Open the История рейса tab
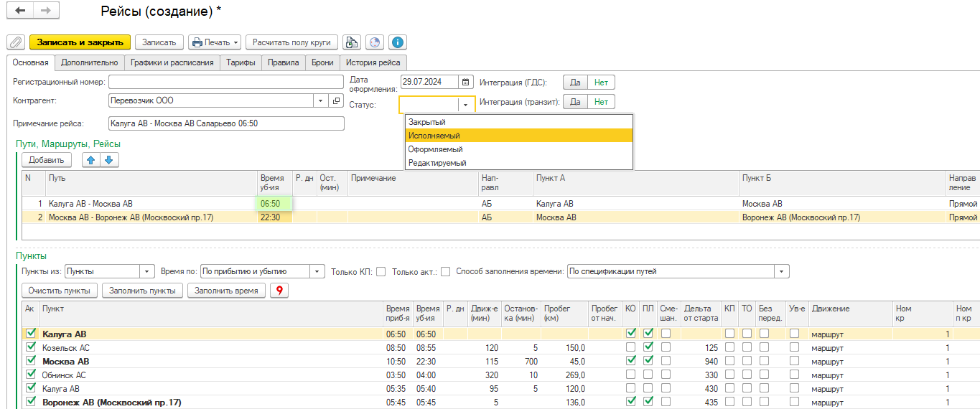The image size is (980, 409). point(372,62)
